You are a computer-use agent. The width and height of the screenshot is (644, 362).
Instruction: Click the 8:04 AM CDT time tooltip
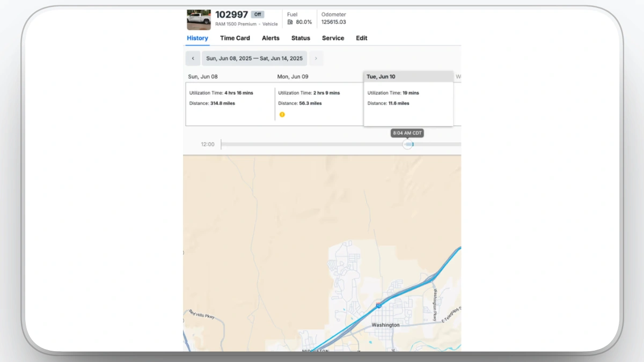(x=407, y=133)
